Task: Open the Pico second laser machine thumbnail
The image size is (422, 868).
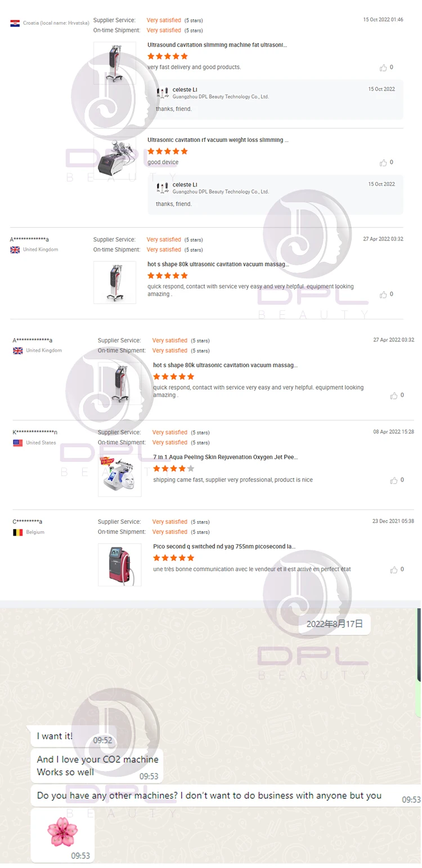Action: click(x=120, y=564)
